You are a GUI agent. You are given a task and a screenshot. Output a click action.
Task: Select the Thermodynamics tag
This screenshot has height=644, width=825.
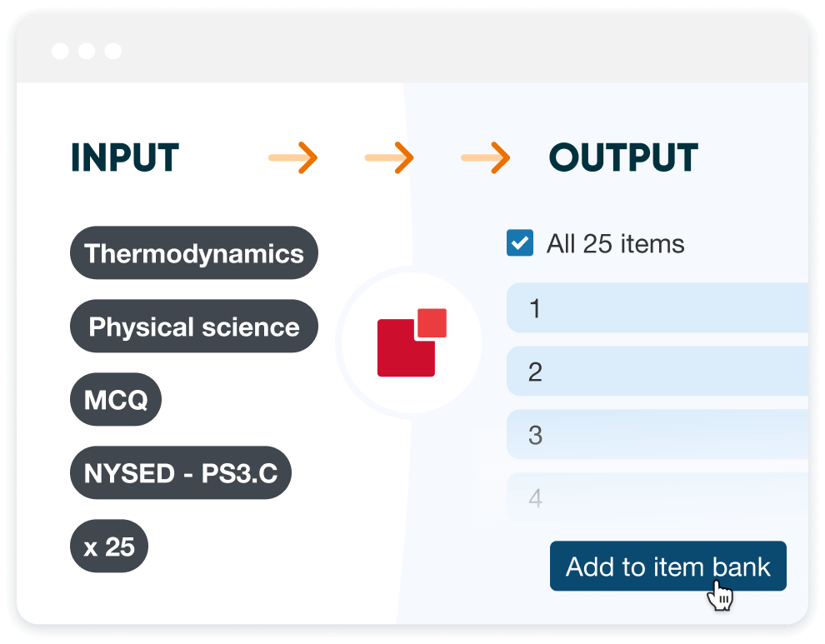click(194, 252)
